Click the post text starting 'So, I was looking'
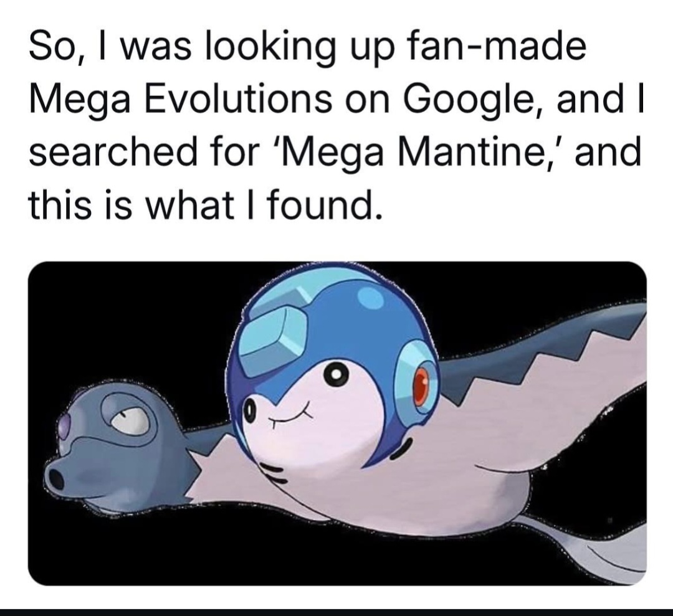This screenshot has width=673, height=616. click(x=336, y=125)
